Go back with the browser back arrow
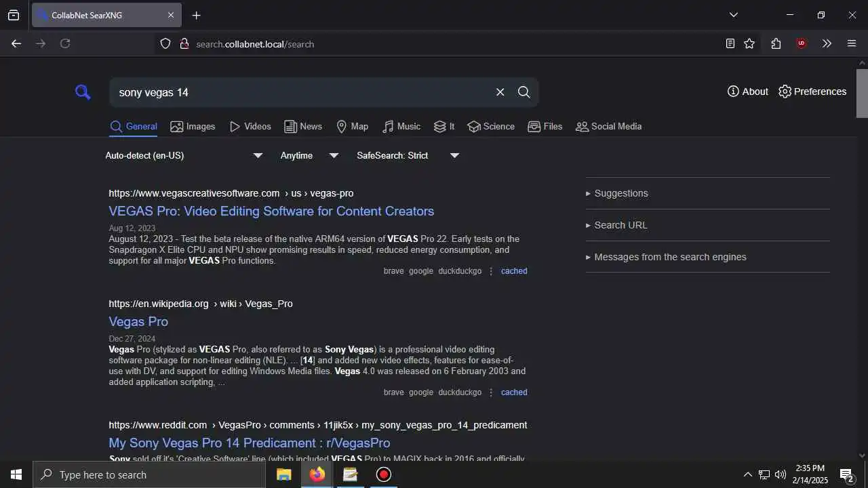Image resolution: width=868 pixels, height=488 pixels. coord(16,43)
